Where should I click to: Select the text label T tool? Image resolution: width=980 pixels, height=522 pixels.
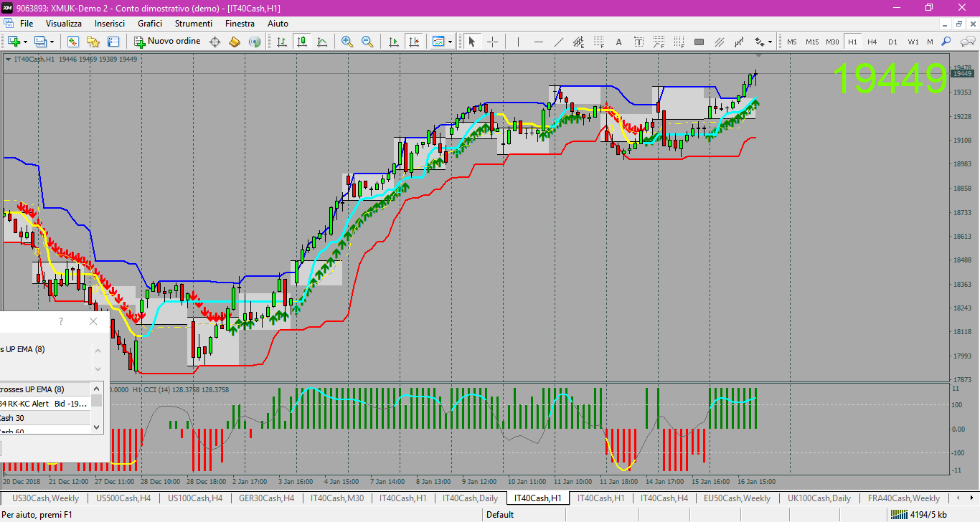639,42
